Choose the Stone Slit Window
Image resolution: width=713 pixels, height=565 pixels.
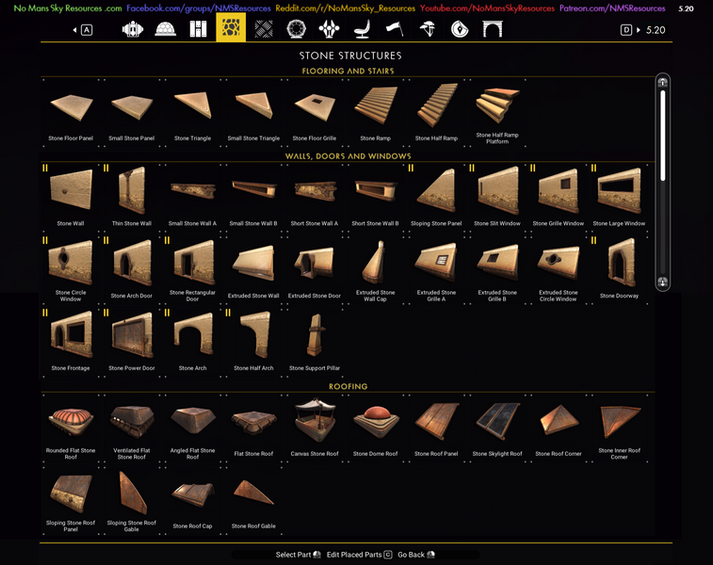tap(497, 196)
